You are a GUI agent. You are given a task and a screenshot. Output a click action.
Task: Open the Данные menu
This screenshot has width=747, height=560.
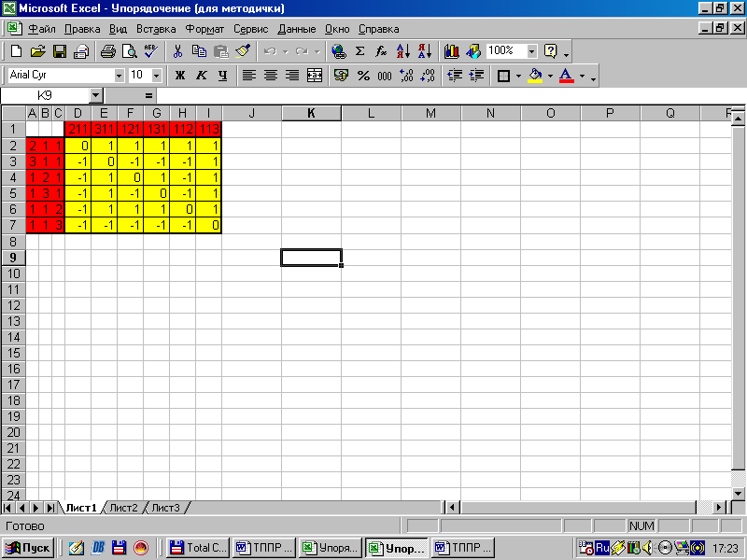296,29
